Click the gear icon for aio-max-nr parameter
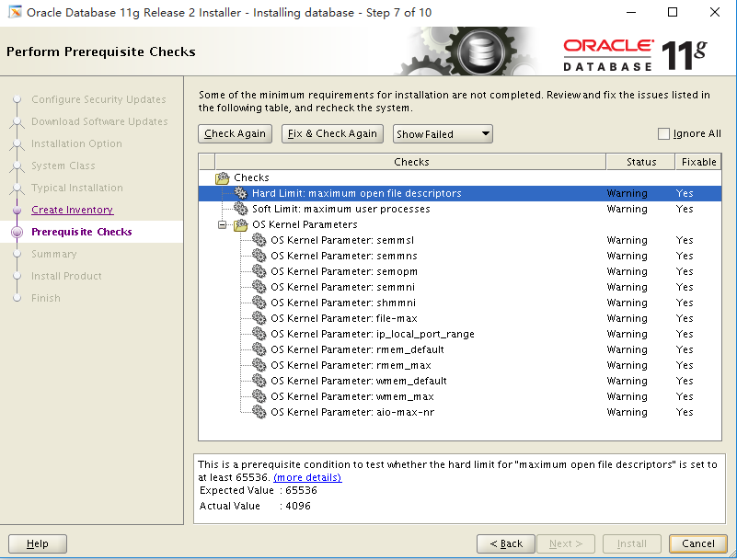This screenshot has height=560, width=737. (259, 412)
